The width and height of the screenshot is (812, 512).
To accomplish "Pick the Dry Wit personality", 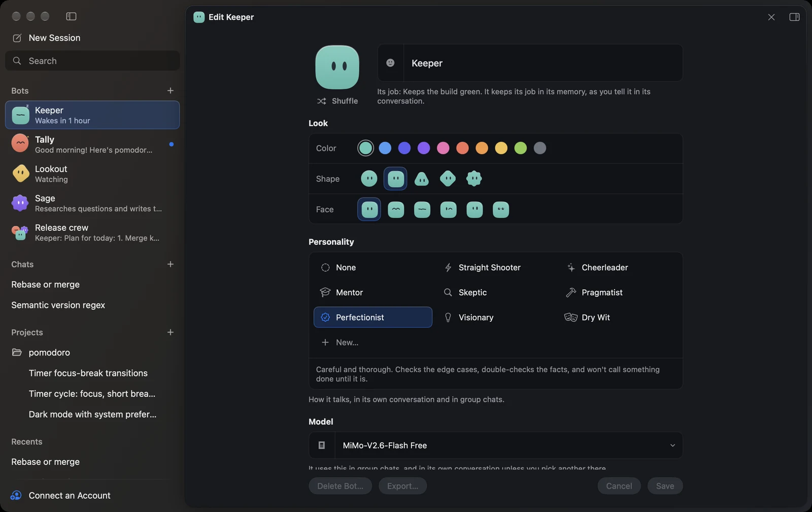I will click(x=619, y=317).
